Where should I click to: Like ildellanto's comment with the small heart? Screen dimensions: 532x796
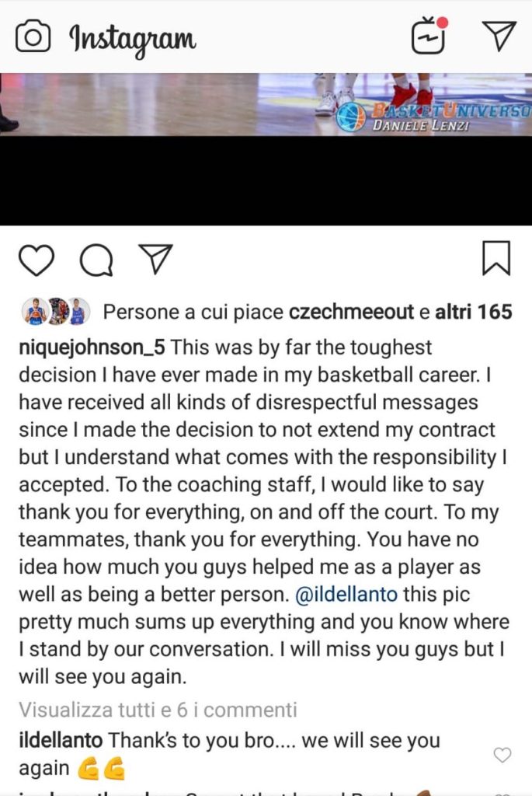tap(502, 755)
